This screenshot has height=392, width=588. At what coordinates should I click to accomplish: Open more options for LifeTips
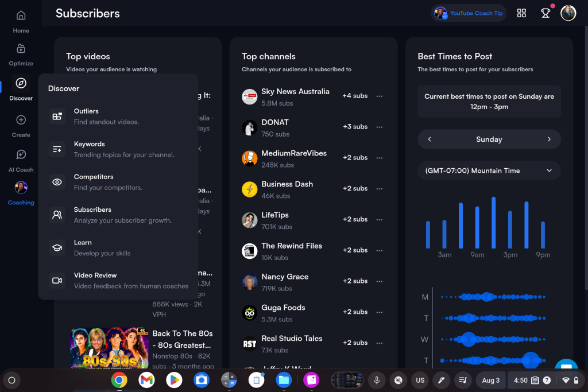tap(380, 219)
